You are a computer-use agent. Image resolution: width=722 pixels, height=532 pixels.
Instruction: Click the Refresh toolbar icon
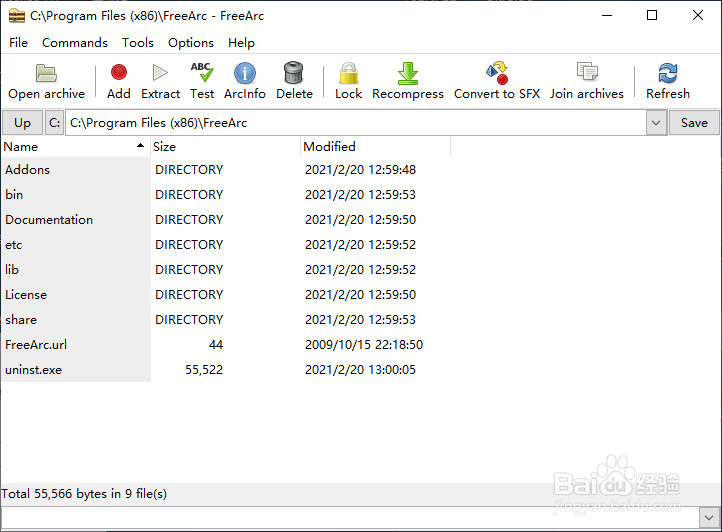[668, 73]
